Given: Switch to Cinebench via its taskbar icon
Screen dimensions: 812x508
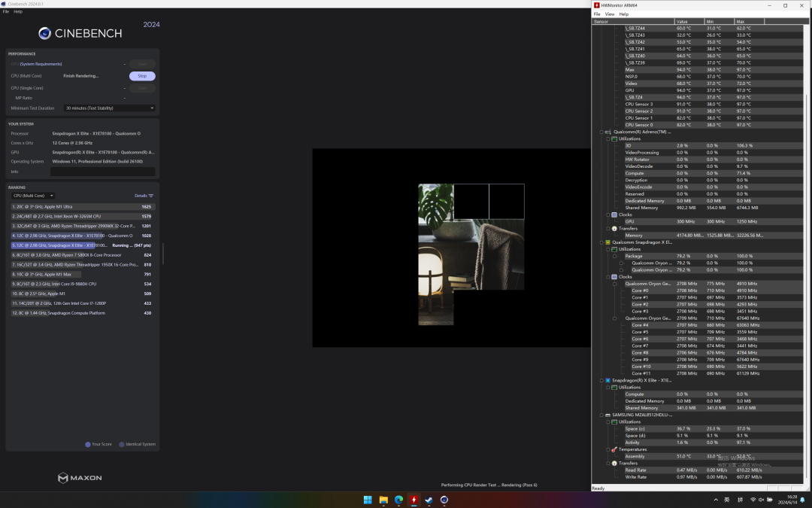Looking at the screenshot, I should tap(444, 500).
